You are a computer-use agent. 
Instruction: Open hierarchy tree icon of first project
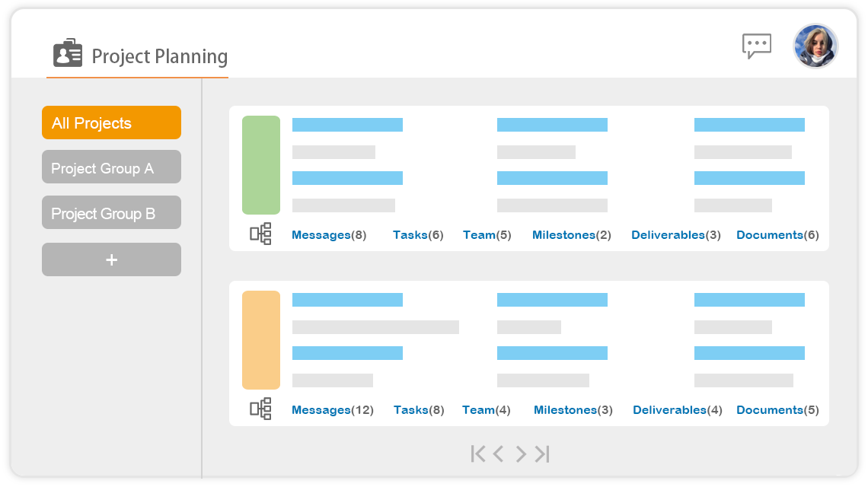coord(260,234)
